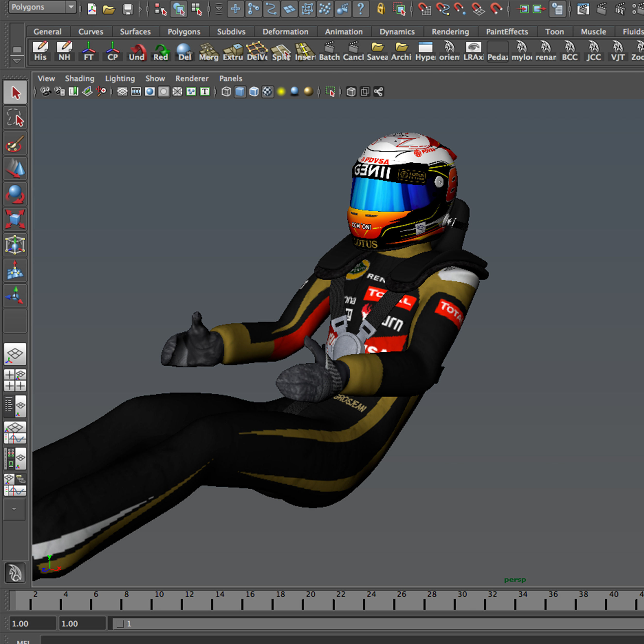Toggle snap to points magnet
Screen dimensions: 644x644
click(x=460, y=9)
